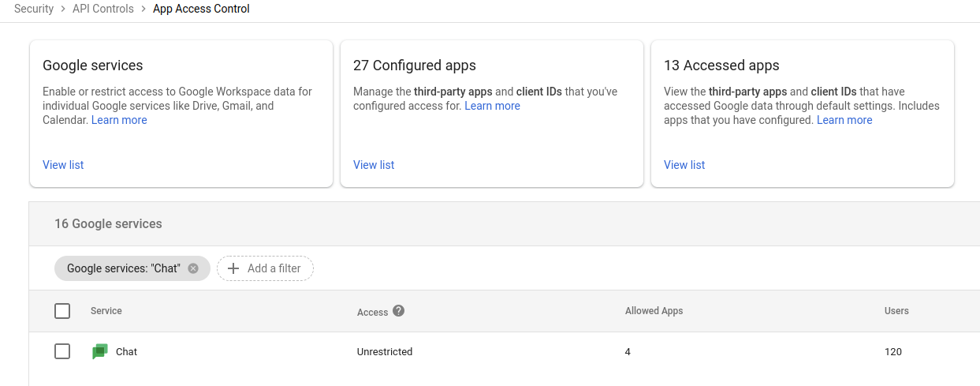980x386 pixels.
Task: Click Learn more in Accessed apps card
Action: pos(844,120)
